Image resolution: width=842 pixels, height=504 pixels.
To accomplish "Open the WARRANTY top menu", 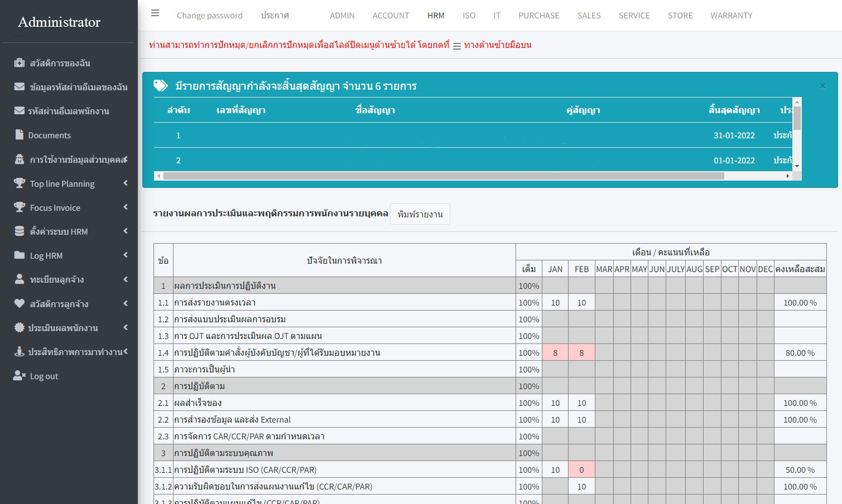I will pos(731,16).
